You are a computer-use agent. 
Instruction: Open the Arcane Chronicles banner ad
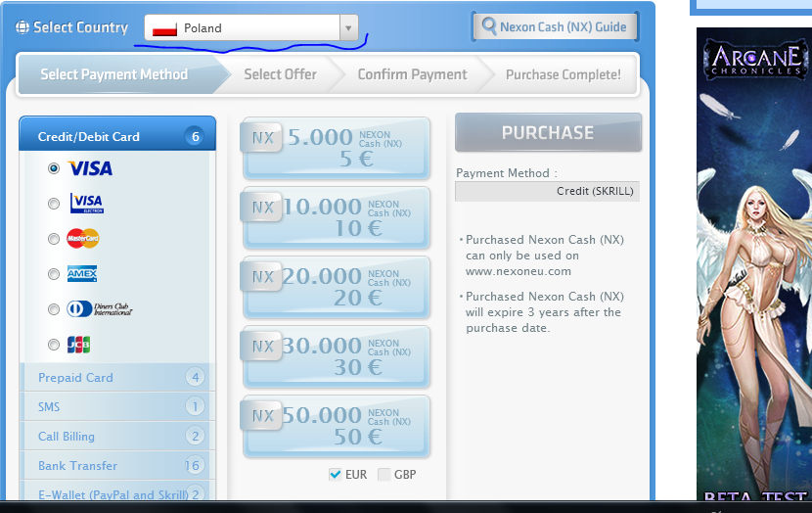(x=754, y=263)
